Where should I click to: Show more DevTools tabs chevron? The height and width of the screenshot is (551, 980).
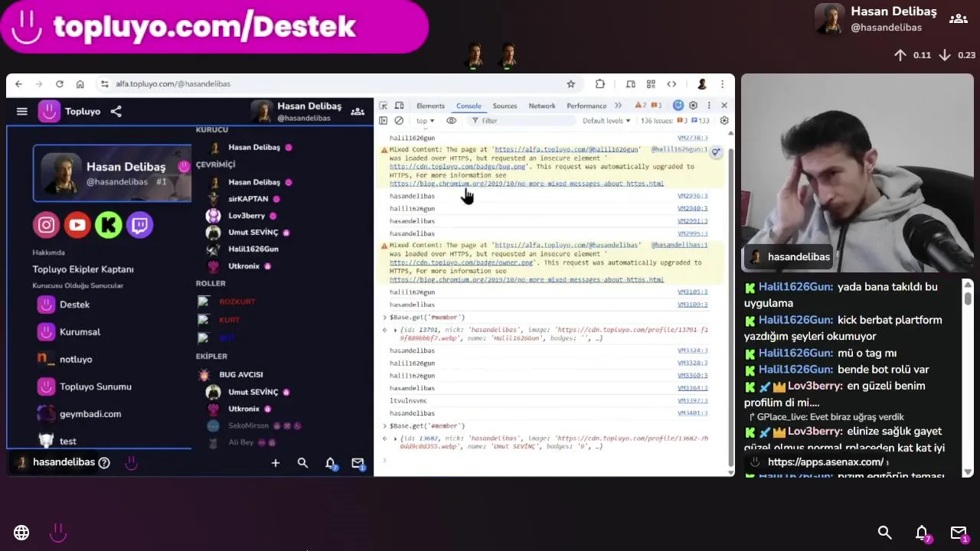tap(618, 106)
